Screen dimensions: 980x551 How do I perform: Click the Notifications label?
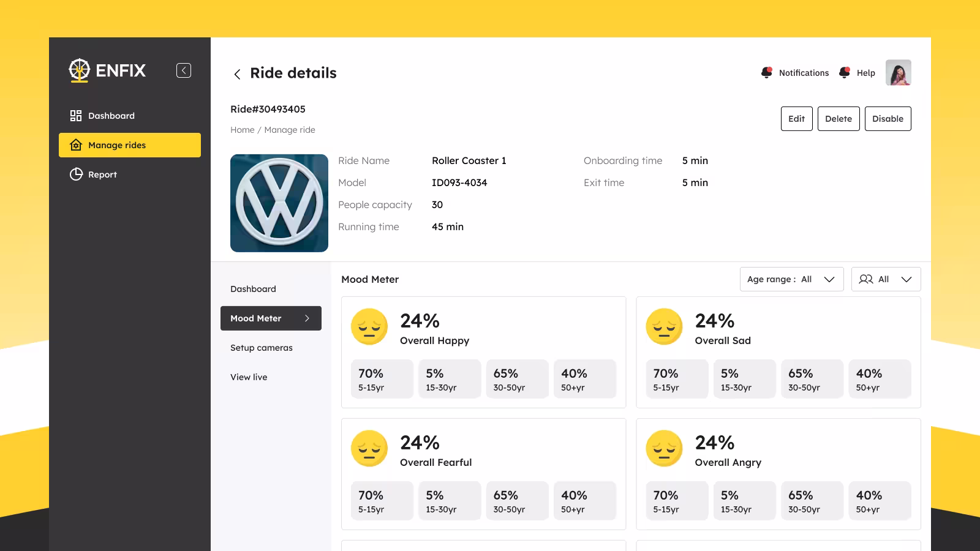[x=804, y=73]
